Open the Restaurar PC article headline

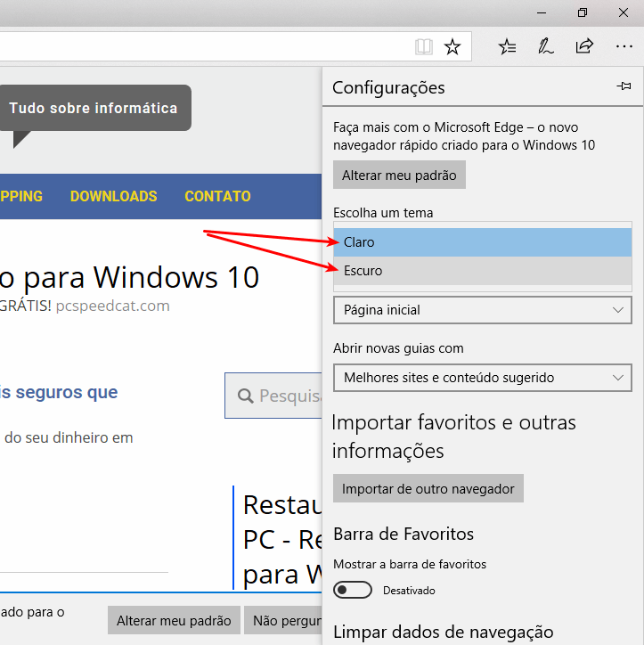click(282, 539)
